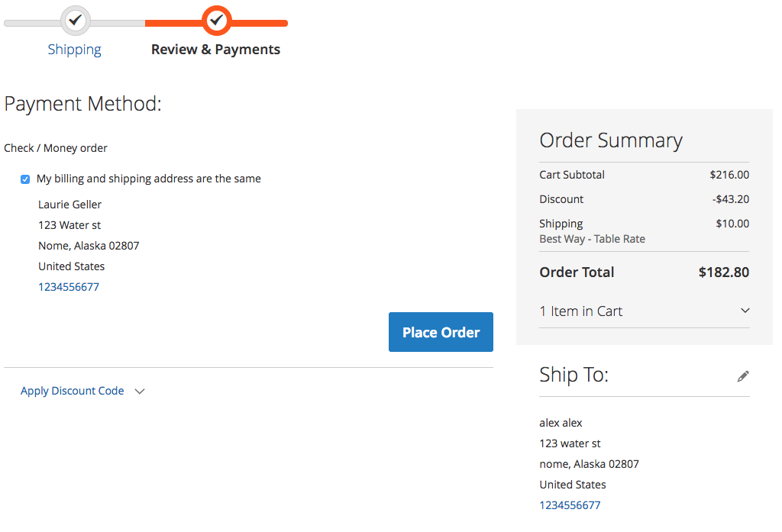Click the Ship To phone number link
This screenshot has height=532, width=782.
(x=570, y=505)
